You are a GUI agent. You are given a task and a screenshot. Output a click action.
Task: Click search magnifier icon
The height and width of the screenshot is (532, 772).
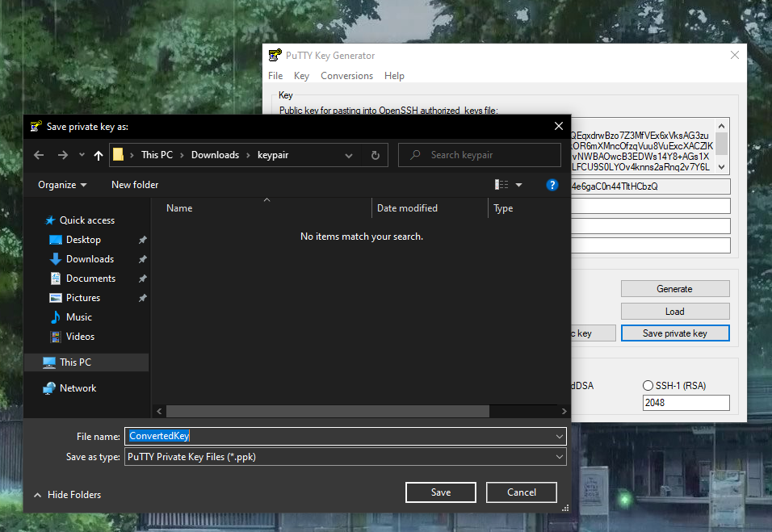[415, 155]
